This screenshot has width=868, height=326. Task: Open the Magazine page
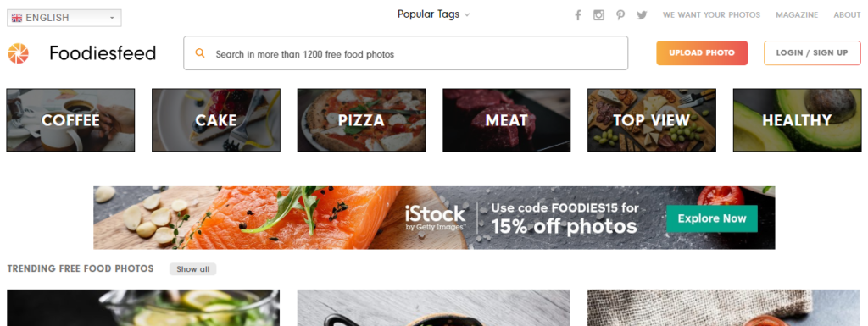pyautogui.click(x=797, y=15)
